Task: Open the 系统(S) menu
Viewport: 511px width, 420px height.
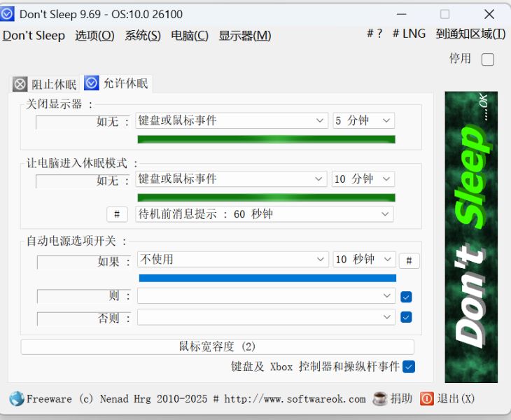Action: [x=143, y=35]
